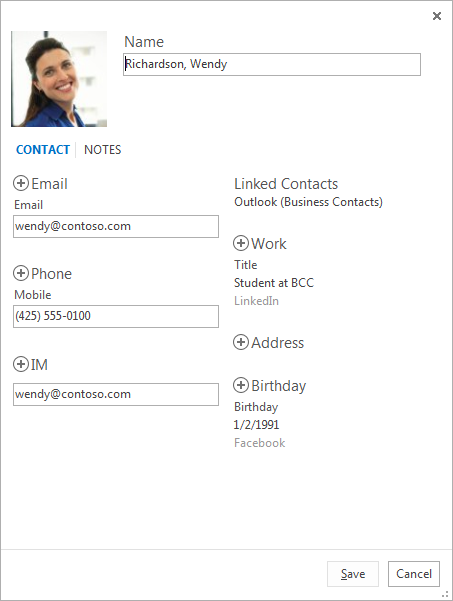Cancel editing the contact
The width and height of the screenshot is (453, 601).
(414, 574)
